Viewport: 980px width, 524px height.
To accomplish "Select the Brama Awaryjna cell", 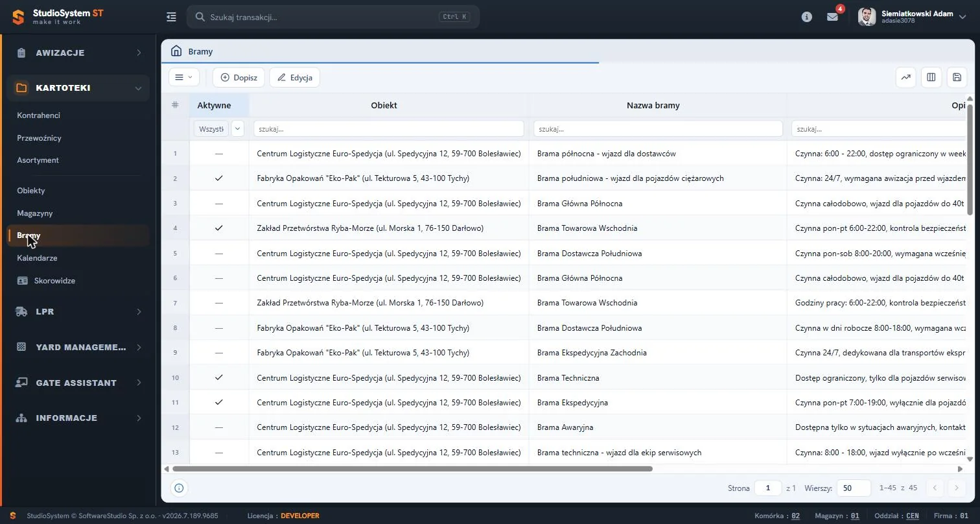I will click(x=658, y=427).
